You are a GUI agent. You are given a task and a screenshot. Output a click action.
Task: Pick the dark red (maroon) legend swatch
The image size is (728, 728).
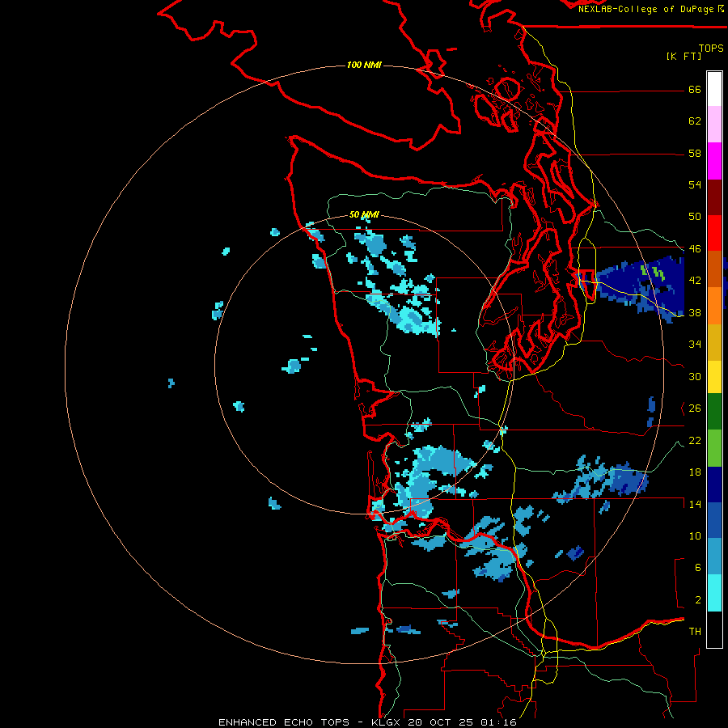coord(714,197)
